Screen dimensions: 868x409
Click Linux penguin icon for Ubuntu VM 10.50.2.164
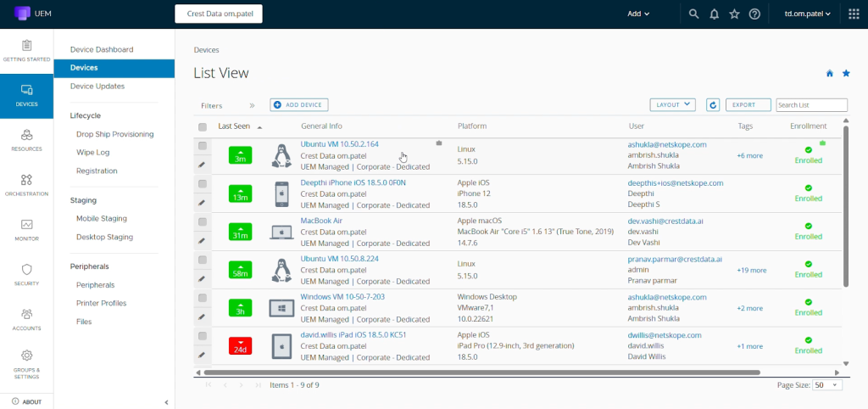pyautogui.click(x=281, y=155)
